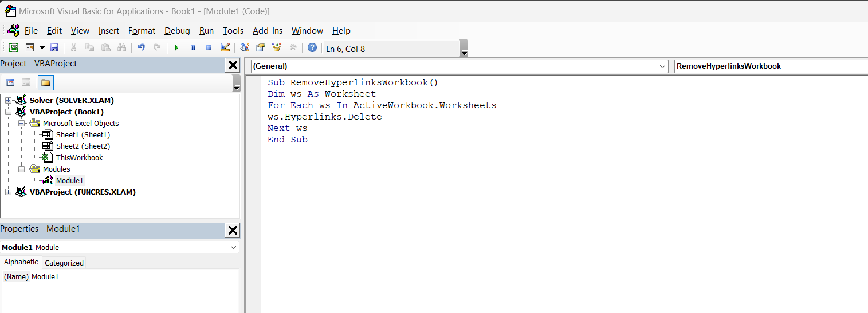The width and height of the screenshot is (868, 313).
Task: Click the Insert UserForm toolbar icon
Action: 30,48
